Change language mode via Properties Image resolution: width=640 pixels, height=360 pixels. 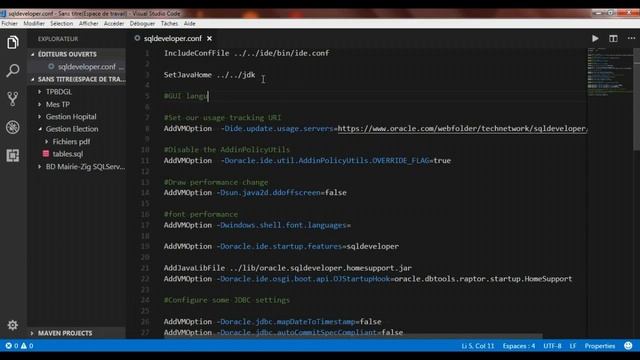pos(600,346)
